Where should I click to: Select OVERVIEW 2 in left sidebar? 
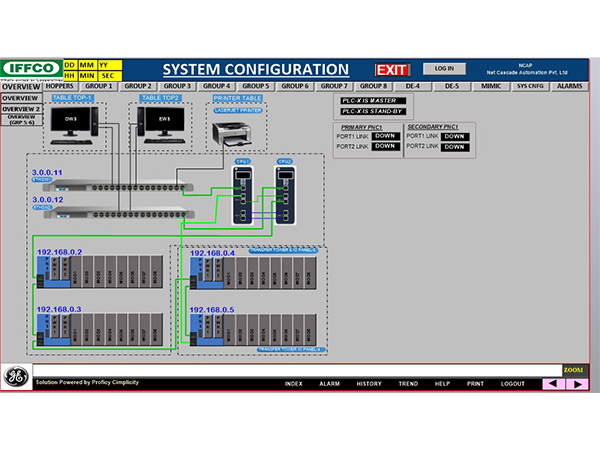20,108
